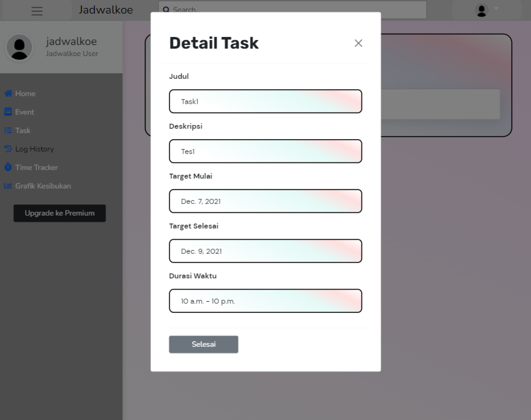Select the Target Selesai date field
The image size is (531, 420).
click(266, 251)
